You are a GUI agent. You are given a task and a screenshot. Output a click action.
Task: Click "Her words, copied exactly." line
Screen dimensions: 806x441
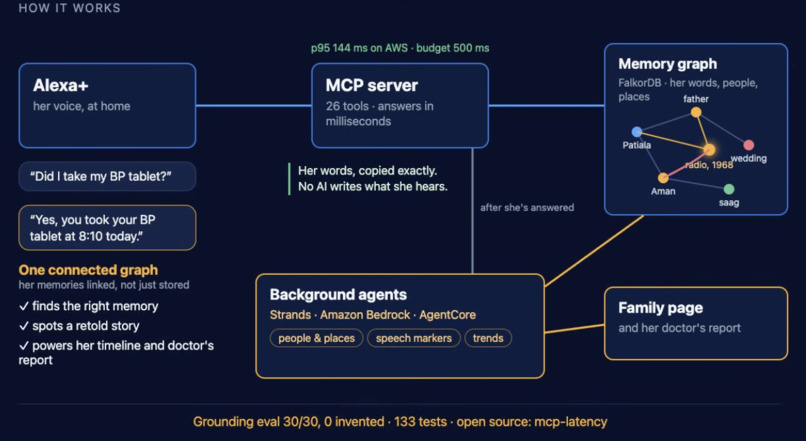[x=368, y=171]
